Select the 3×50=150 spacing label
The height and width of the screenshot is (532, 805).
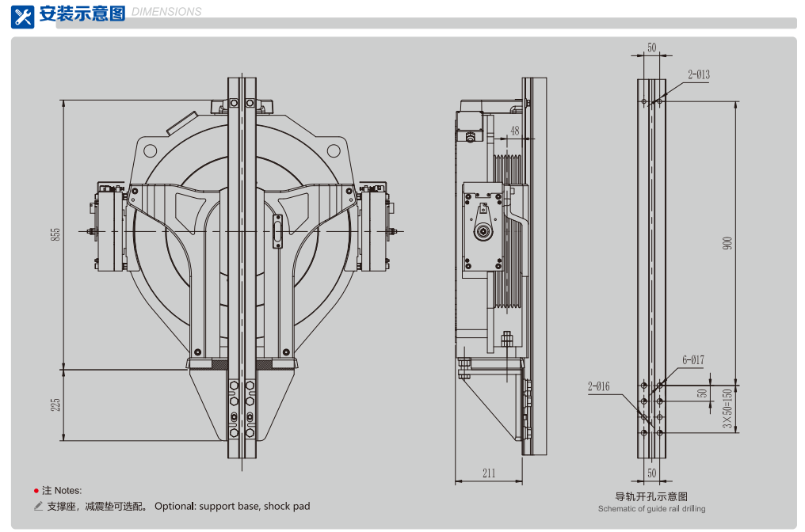tap(727, 412)
